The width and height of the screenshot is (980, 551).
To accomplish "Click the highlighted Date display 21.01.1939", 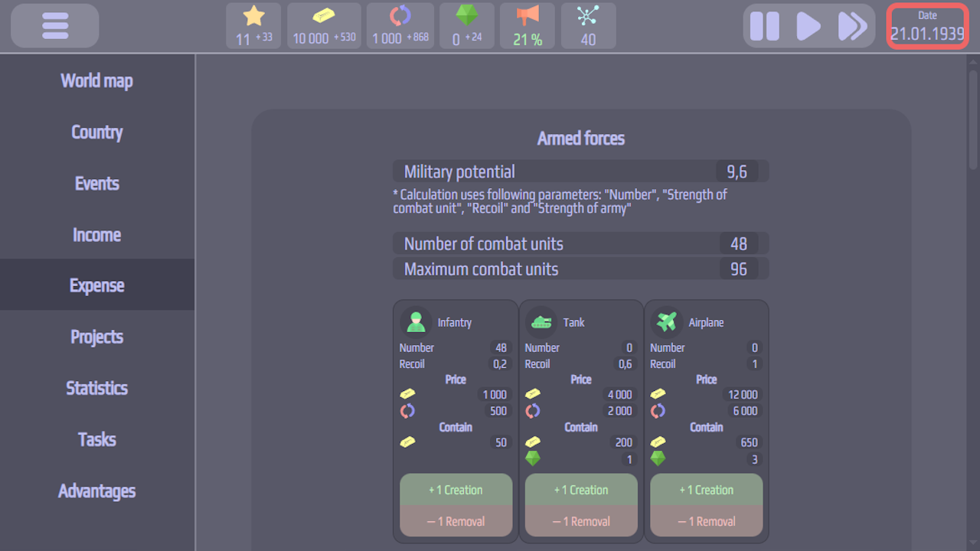I will [x=927, y=25].
